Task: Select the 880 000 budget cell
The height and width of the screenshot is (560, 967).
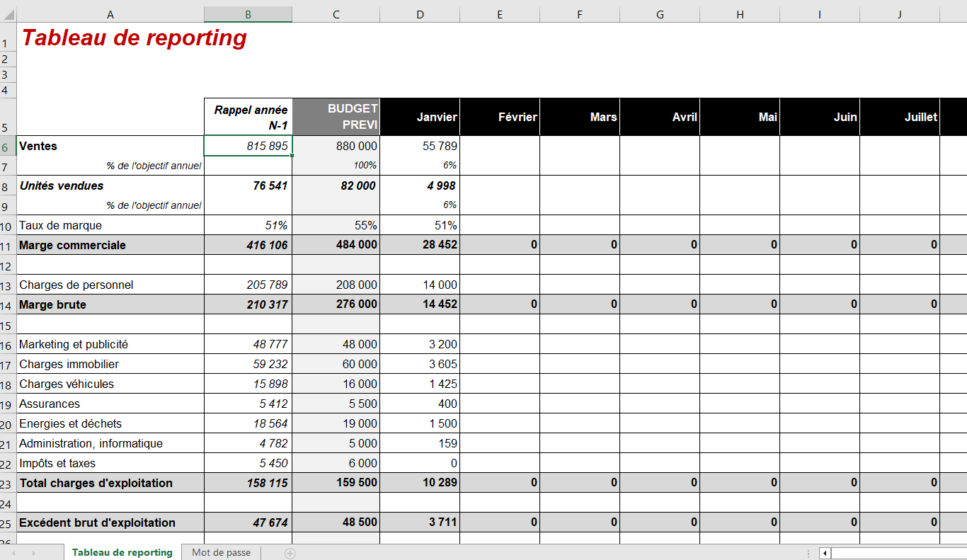Action: [336, 146]
